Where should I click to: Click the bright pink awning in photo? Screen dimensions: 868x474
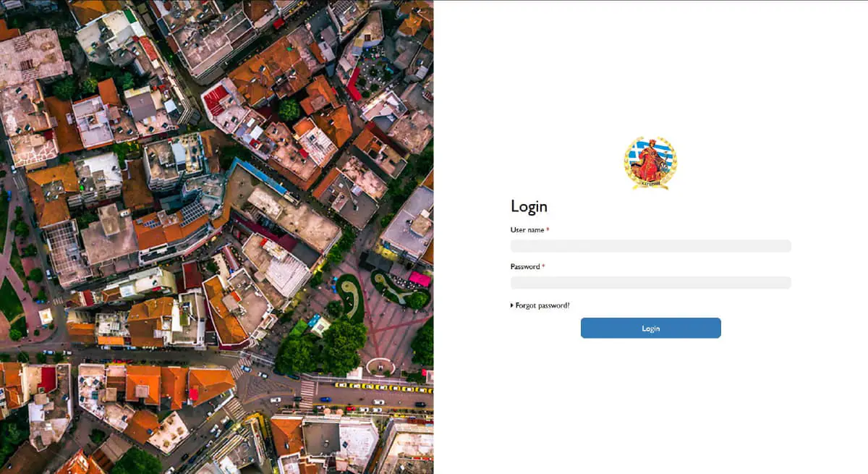pyautogui.click(x=419, y=279)
